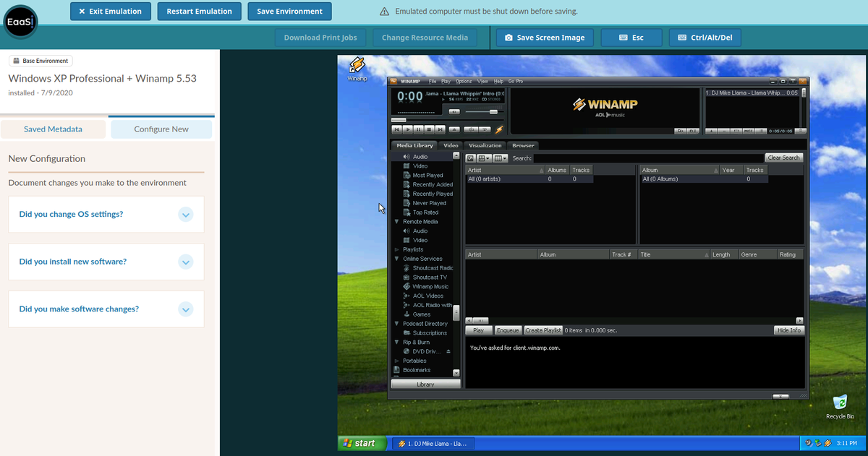
Task: Select the Media Library tab
Action: [x=414, y=145]
